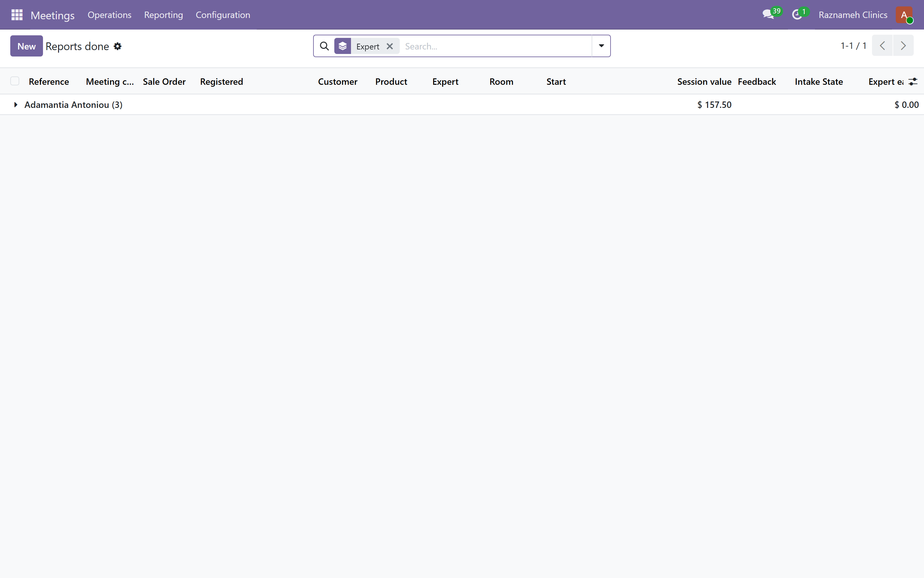Sort by Feedback column
Image resolution: width=924 pixels, height=578 pixels.
pos(757,82)
